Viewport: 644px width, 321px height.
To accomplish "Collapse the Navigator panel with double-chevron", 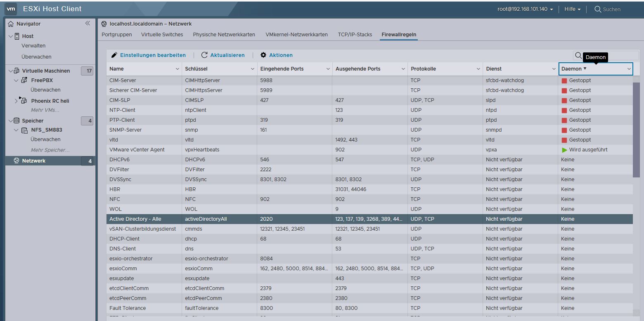I will click(88, 24).
